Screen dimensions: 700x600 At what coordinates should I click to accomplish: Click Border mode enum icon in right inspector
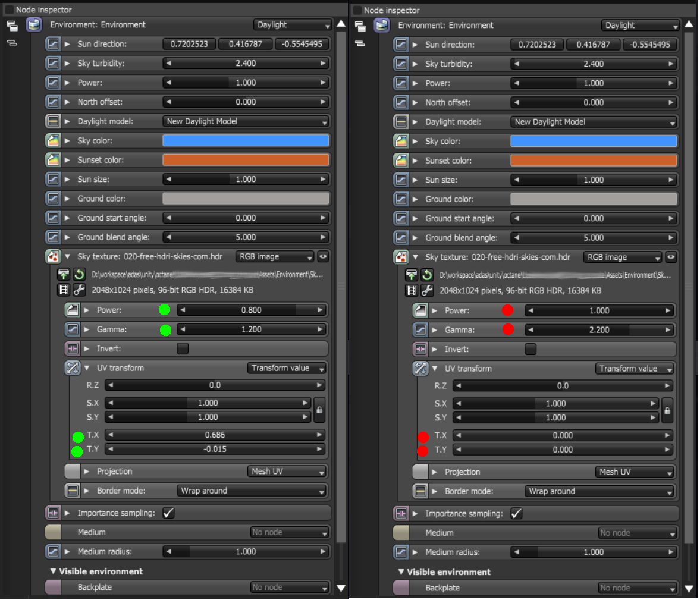coord(420,491)
